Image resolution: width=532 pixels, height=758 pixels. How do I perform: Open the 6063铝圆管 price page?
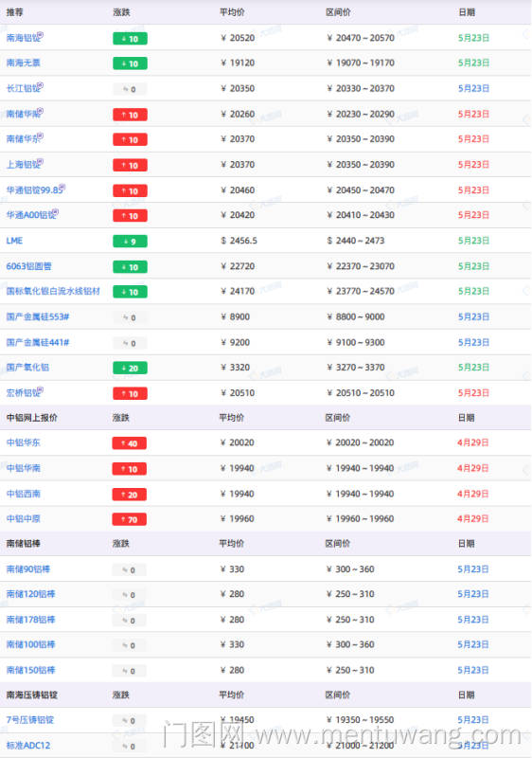point(29,266)
